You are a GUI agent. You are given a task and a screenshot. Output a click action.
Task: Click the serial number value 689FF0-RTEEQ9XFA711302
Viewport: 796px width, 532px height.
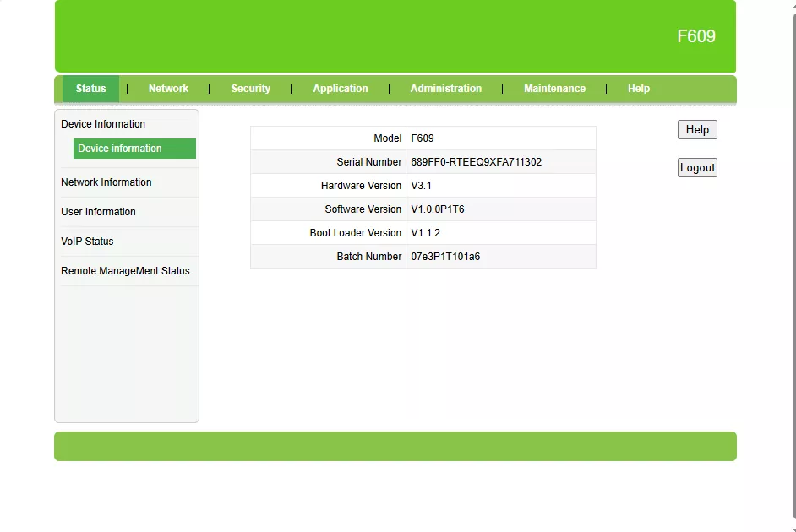476,162
